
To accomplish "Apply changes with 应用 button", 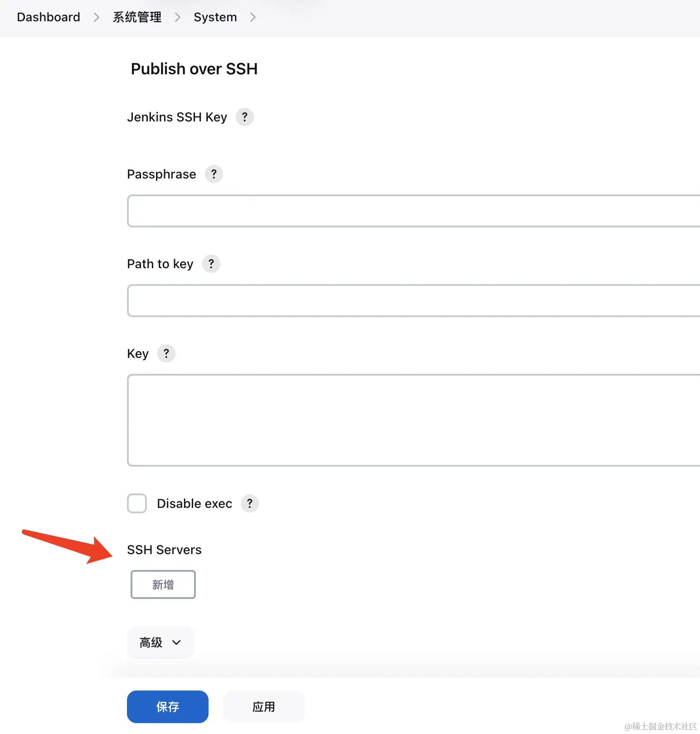I will [x=264, y=707].
